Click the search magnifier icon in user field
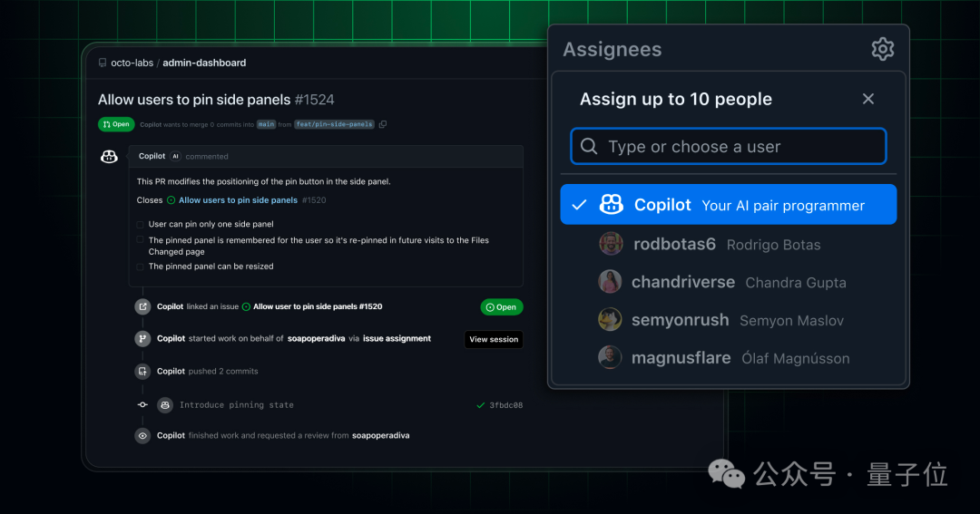 589,146
